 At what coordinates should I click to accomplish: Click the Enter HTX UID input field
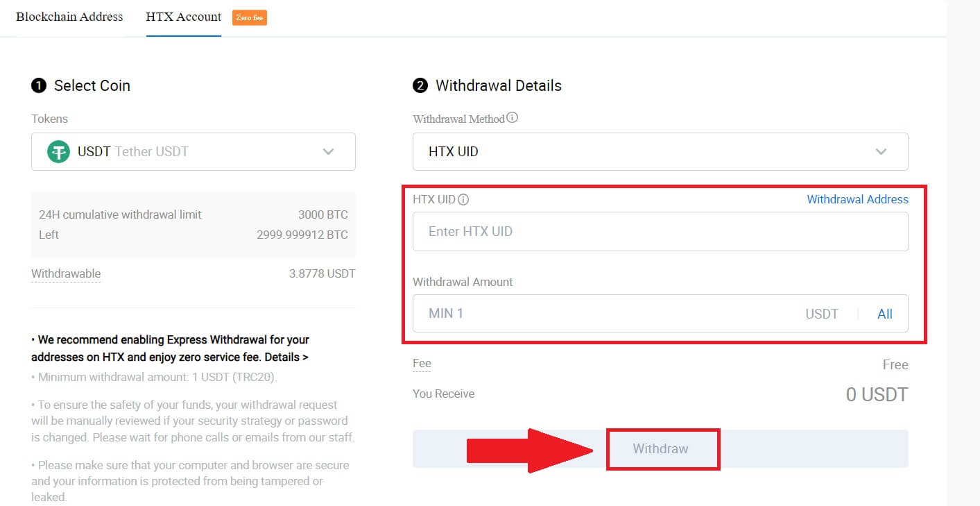[660, 231]
